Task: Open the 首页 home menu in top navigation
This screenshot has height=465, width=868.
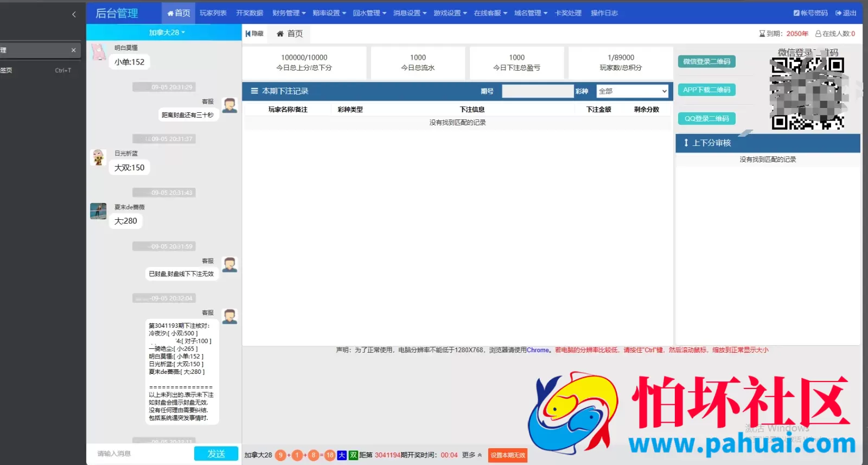Action: click(178, 13)
